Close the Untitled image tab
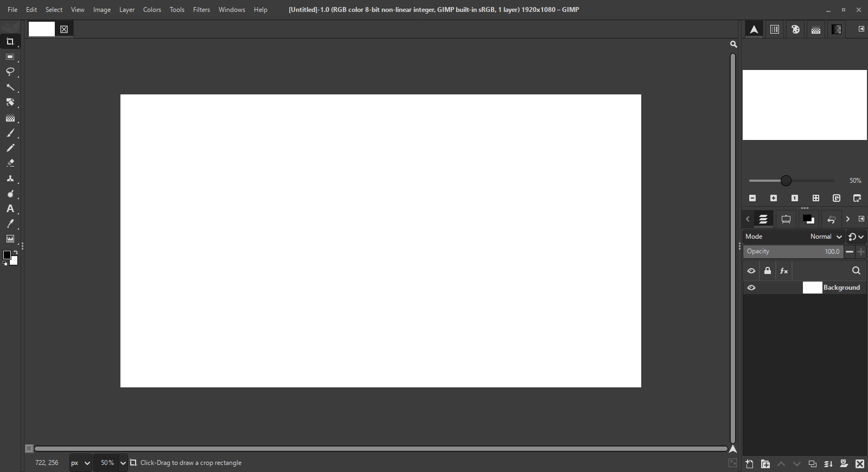Viewport: 868px width, 472px height. tap(64, 29)
